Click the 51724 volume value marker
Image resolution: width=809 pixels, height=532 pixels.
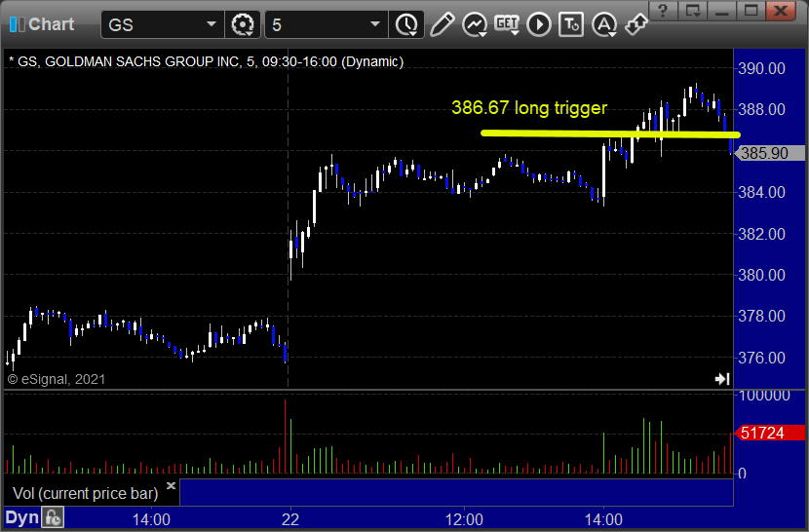(769, 433)
